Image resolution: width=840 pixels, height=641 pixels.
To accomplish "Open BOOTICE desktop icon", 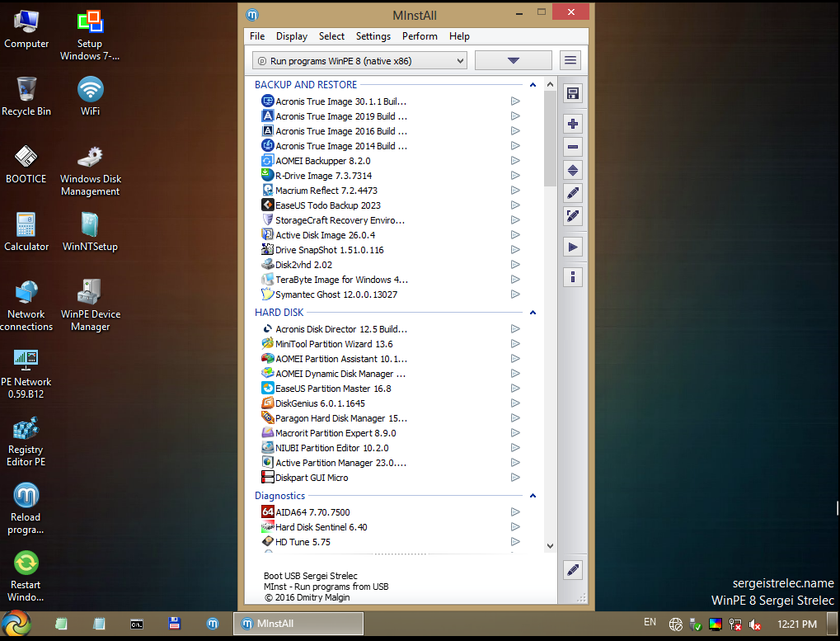I will tap(26, 158).
